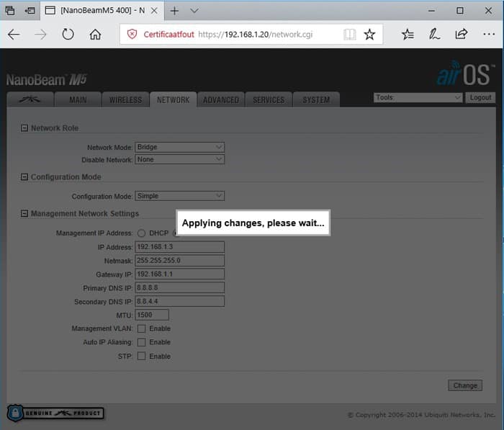504x430 pixels.
Task: Go to the browser home icon
Action: pyautogui.click(x=95, y=34)
